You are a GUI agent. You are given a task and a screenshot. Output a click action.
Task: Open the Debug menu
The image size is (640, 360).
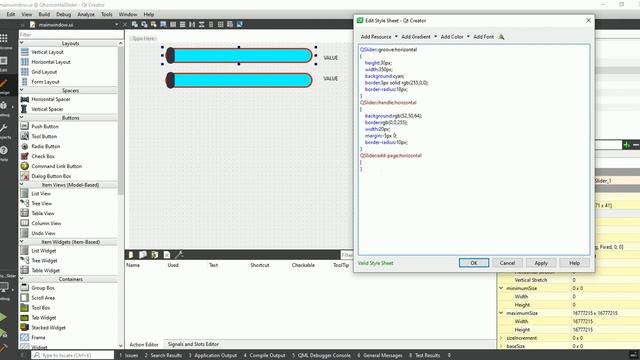(64, 14)
